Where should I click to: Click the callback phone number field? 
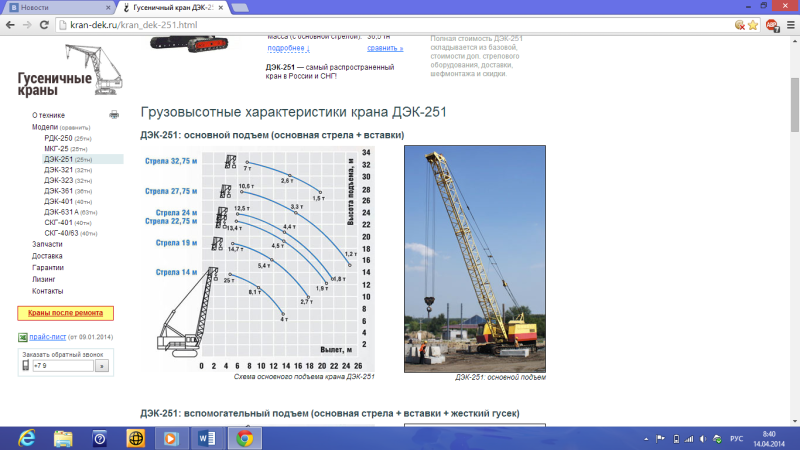coord(63,366)
